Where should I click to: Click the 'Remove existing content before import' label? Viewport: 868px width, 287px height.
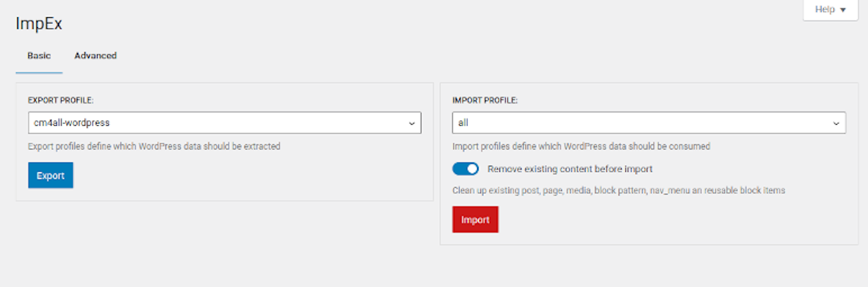click(570, 169)
